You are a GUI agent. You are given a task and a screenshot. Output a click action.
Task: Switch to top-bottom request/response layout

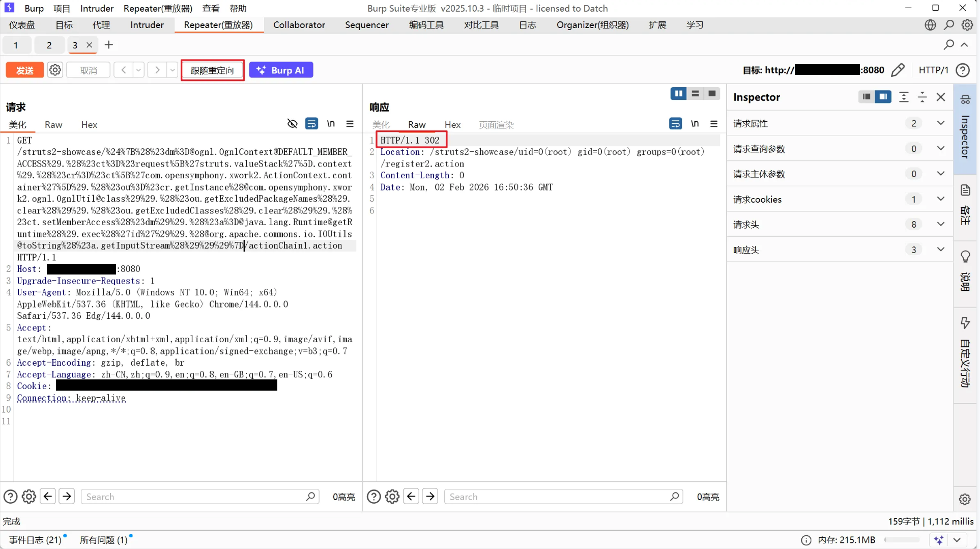point(695,94)
